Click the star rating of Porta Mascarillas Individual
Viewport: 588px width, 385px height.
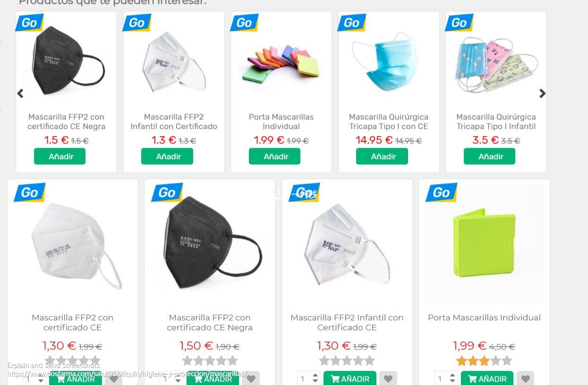coord(484,361)
